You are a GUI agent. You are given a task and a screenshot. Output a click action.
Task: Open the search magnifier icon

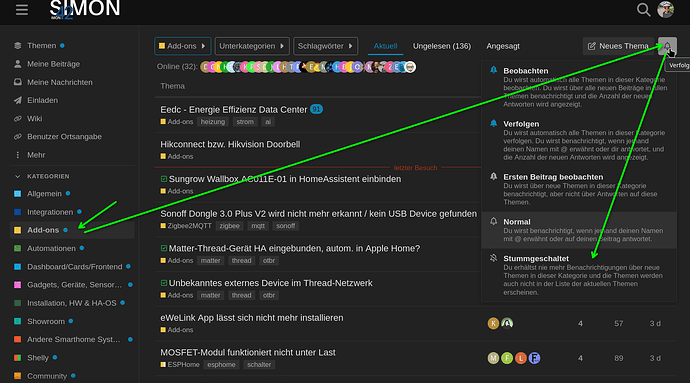pos(643,10)
